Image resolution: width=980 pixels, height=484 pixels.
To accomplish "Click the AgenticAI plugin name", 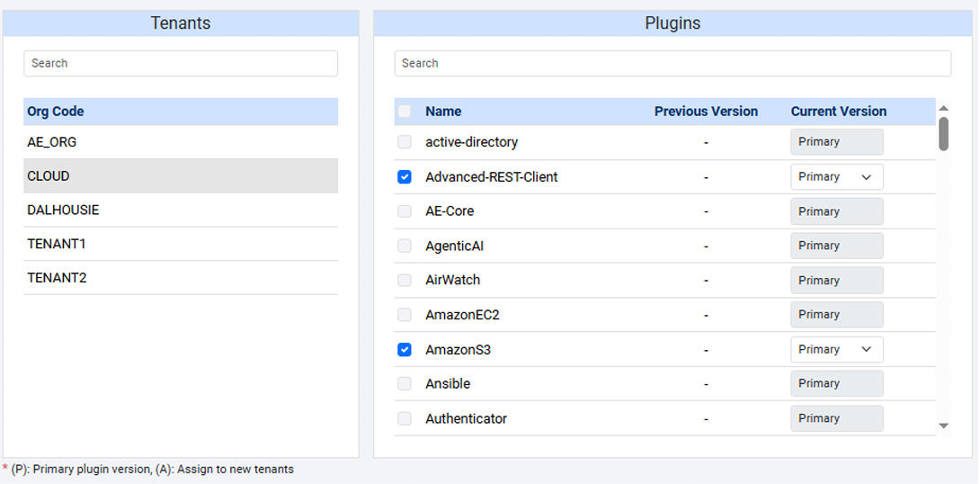I will tap(454, 246).
